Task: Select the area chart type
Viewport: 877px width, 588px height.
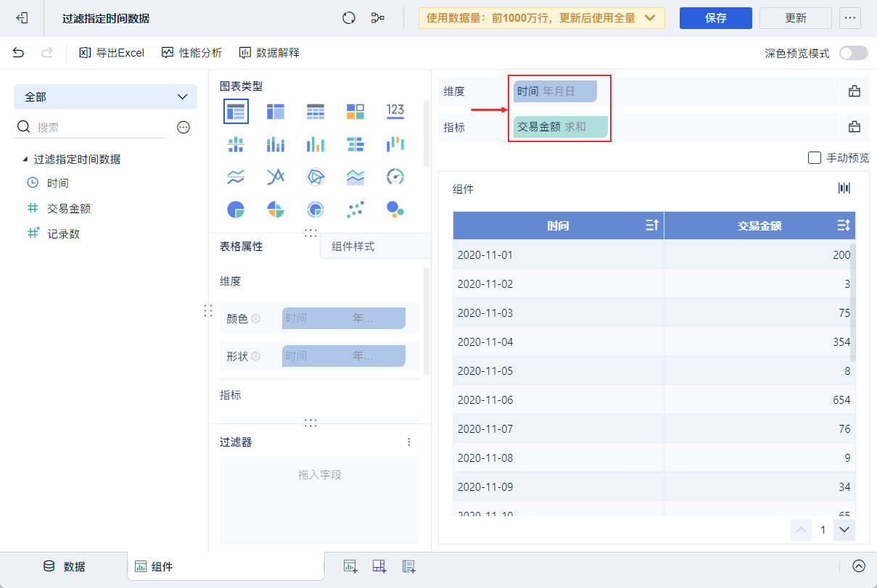Action: point(355,176)
